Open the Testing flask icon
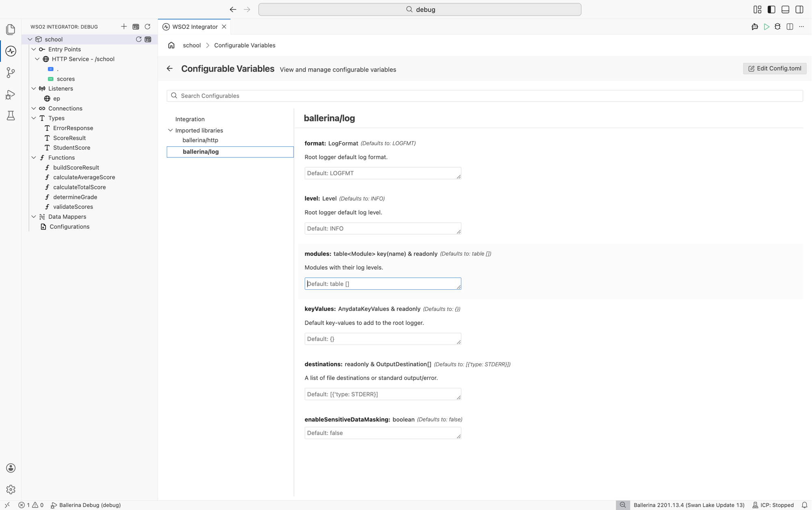This screenshot has height=510, width=812. tap(11, 116)
